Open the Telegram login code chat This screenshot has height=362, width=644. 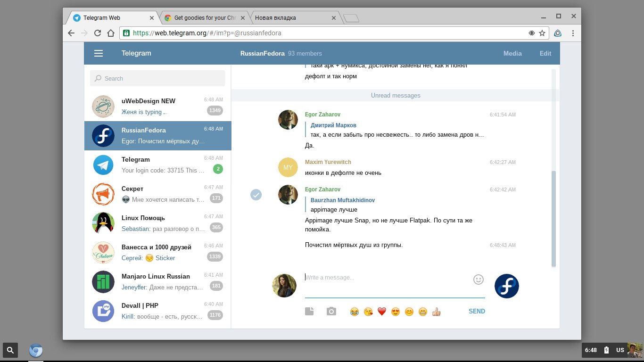[x=157, y=165]
